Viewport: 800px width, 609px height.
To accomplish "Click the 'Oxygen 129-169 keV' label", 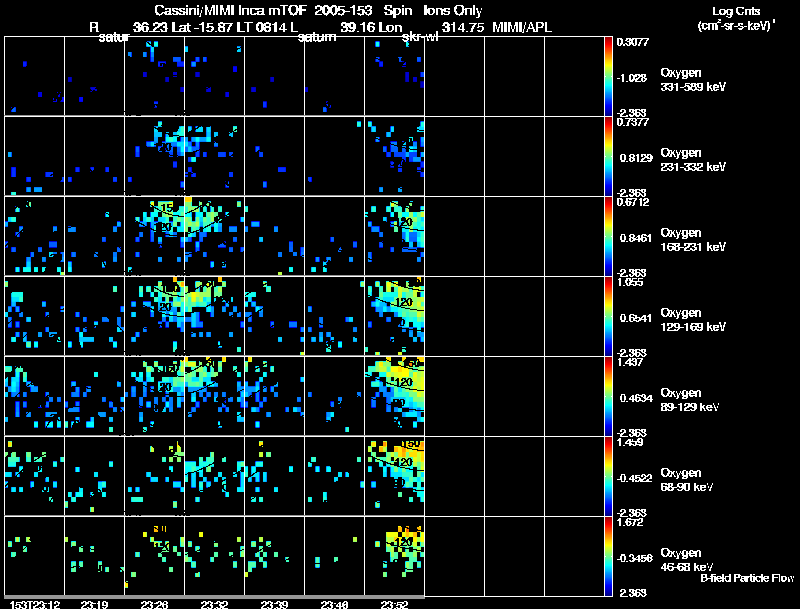I will (x=693, y=320).
